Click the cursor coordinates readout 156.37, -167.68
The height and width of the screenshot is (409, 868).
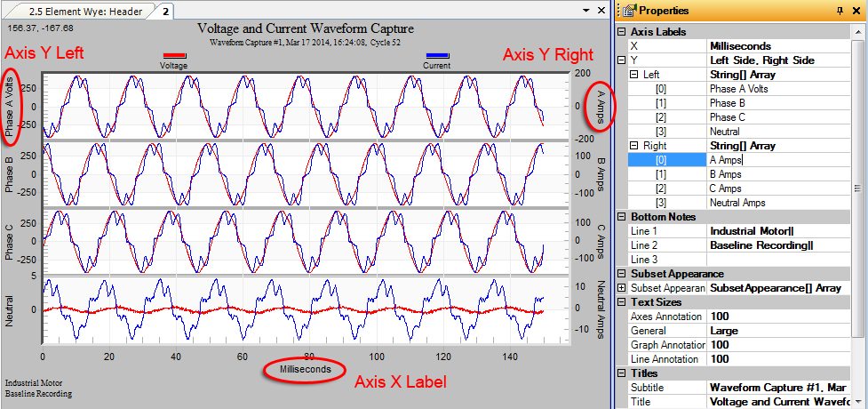41,28
